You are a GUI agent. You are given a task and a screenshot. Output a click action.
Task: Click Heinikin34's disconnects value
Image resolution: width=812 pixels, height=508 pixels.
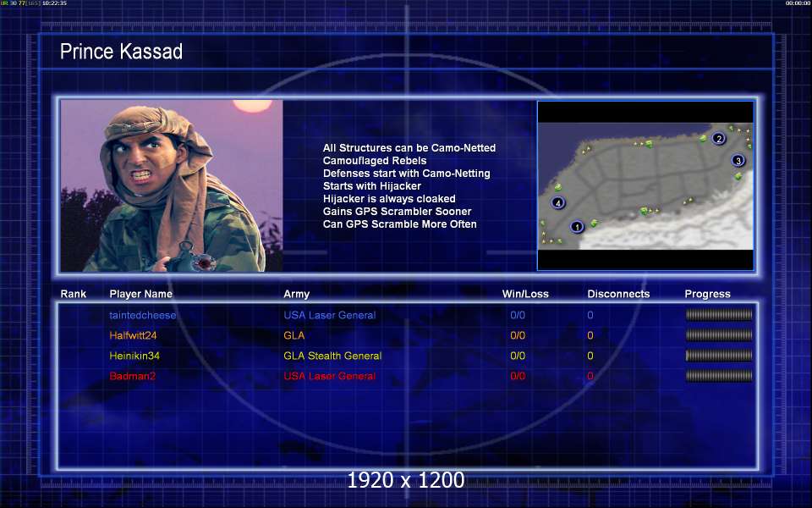pyautogui.click(x=590, y=356)
